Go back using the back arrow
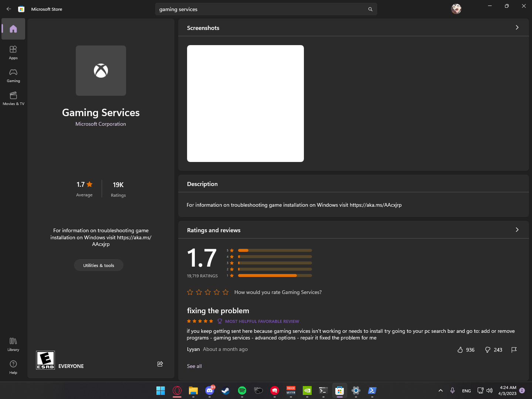 coord(9,9)
